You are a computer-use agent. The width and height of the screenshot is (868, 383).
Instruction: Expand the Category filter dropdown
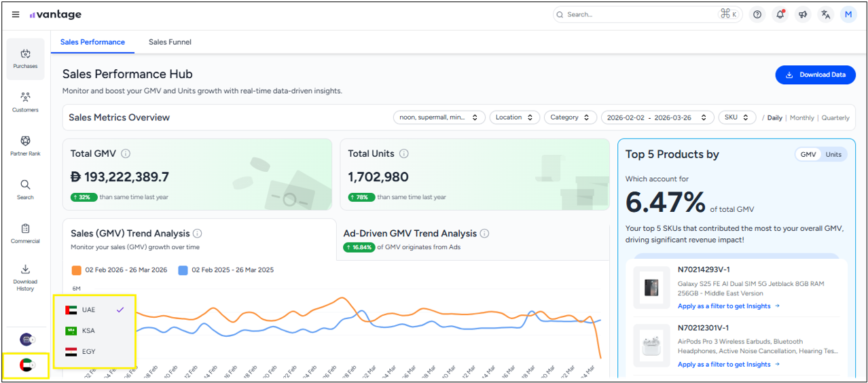tap(570, 117)
